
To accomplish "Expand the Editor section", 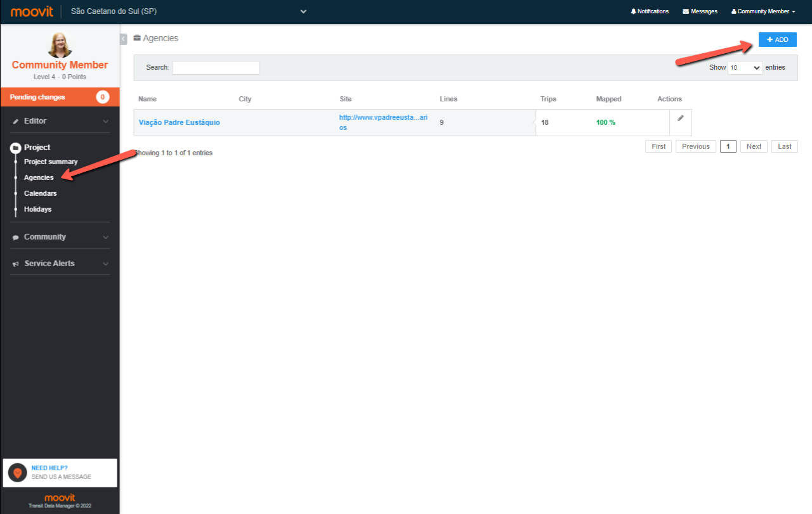I will (x=60, y=120).
